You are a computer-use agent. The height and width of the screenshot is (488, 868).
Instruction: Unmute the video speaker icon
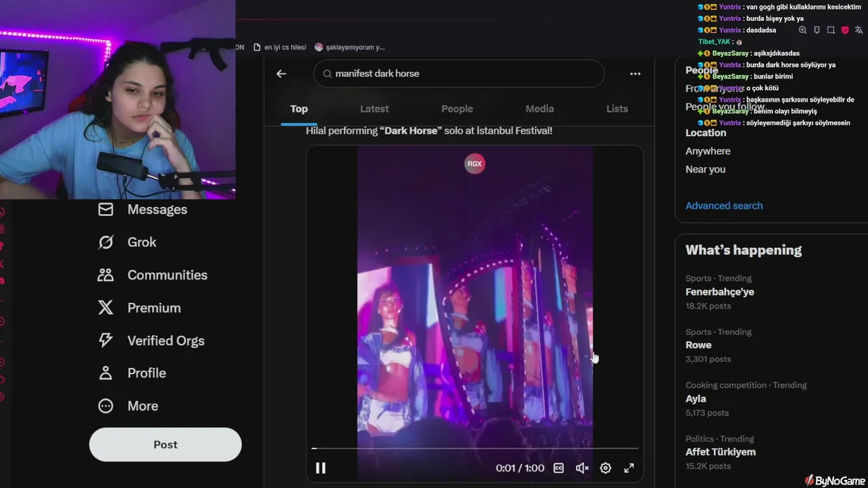point(582,468)
